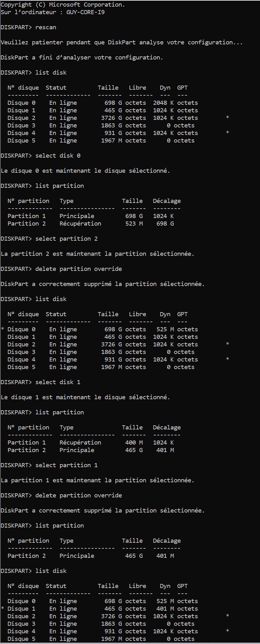Click the asterisk marking Disque 1 selected
Image resolution: width=260 pixels, height=644 pixels.
pos(3,609)
